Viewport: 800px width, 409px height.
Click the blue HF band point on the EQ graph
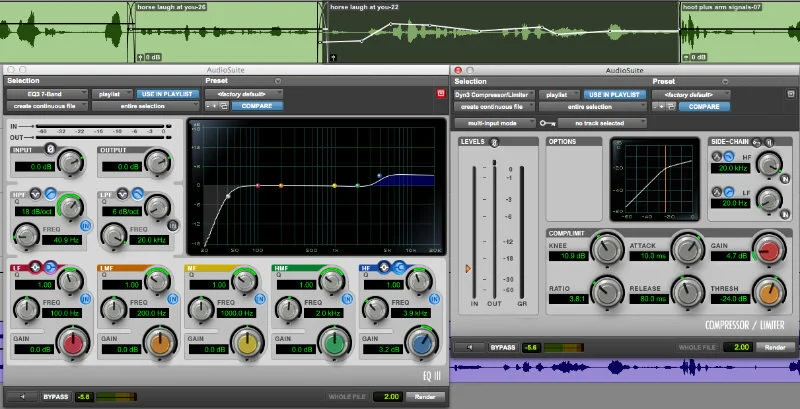click(379, 176)
